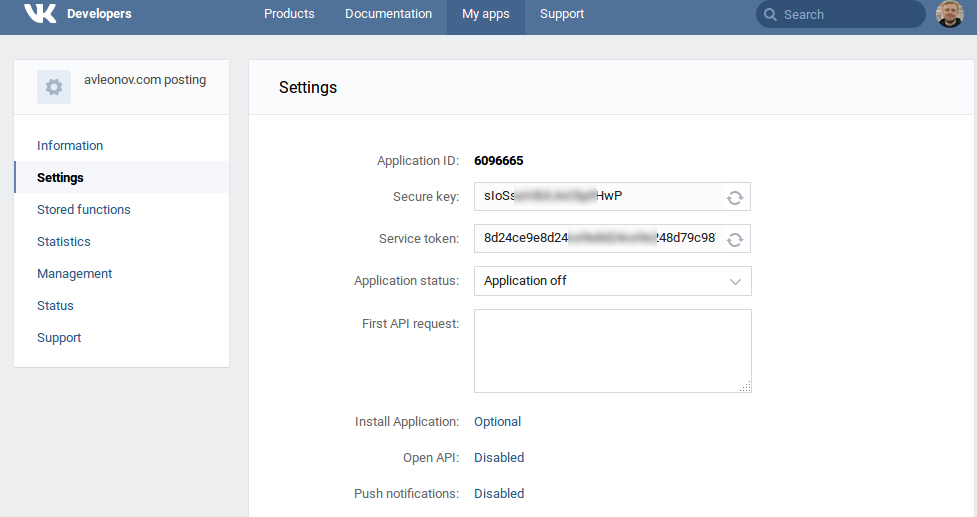Click Application ID value 6096665
977x517 pixels.
coord(498,161)
